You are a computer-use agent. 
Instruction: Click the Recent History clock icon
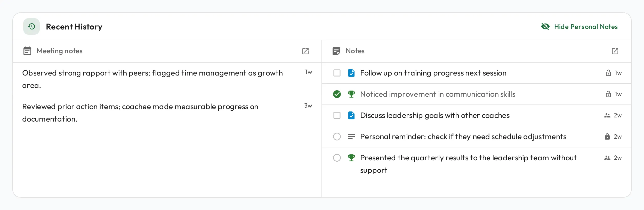31,26
